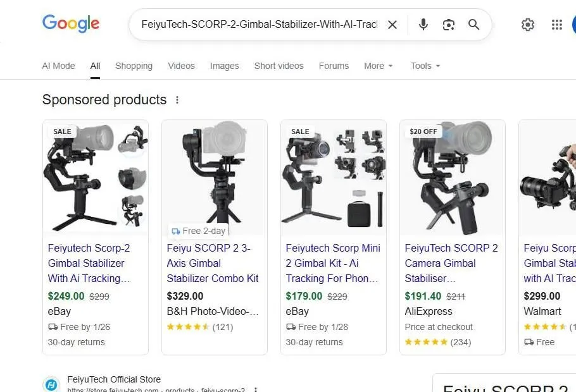
Task: Click the (234) star rating
Action: (x=438, y=343)
